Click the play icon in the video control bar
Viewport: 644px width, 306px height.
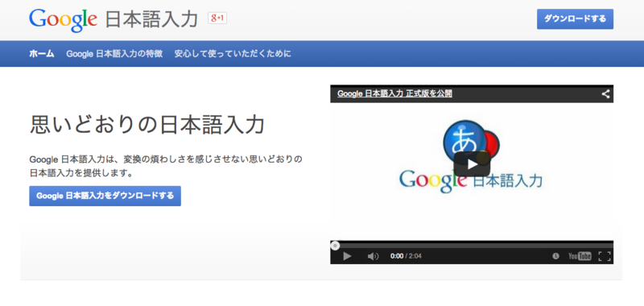(347, 256)
